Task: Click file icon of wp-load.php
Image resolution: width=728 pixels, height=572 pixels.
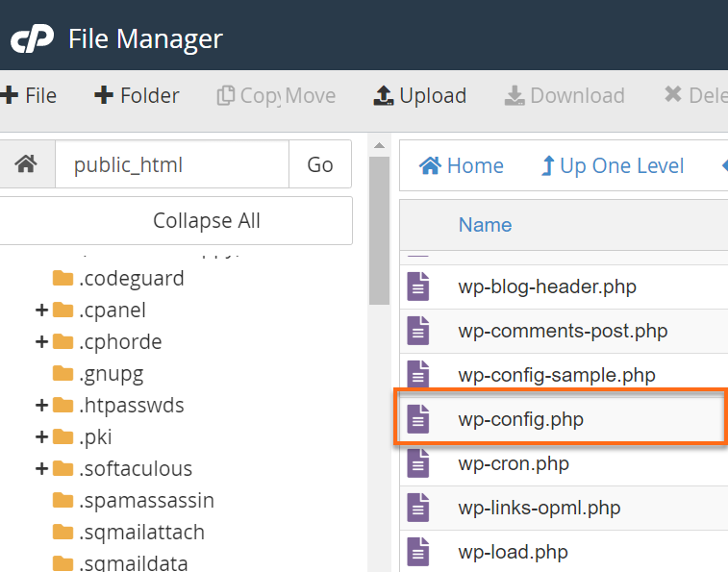Action: [418, 551]
